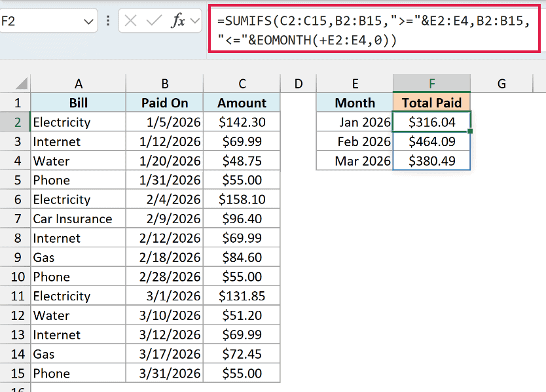
Task: Select column G header
Action: pyautogui.click(x=501, y=84)
